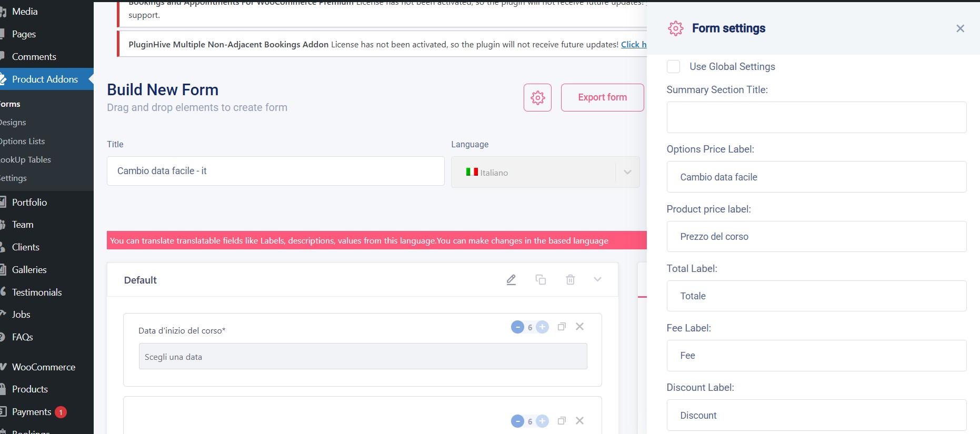Open the Product Addons Settings submenu item
Viewport: 980px width, 434px height.
pos(13,178)
